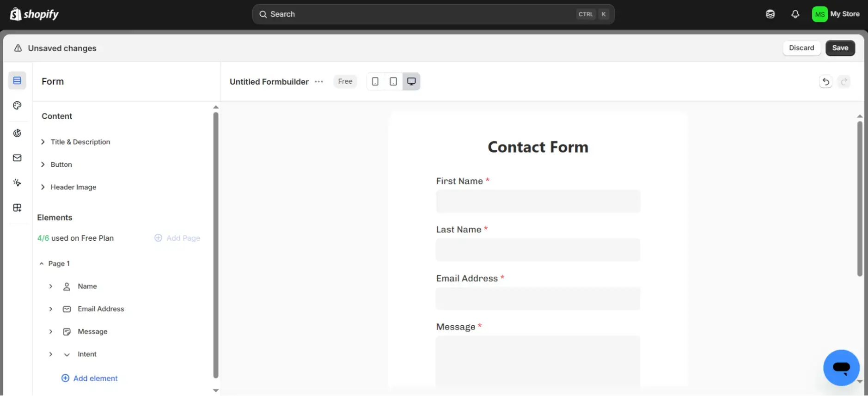Screen dimensions: 868x396
Task: Redo the last change
Action: [x=844, y=82]
